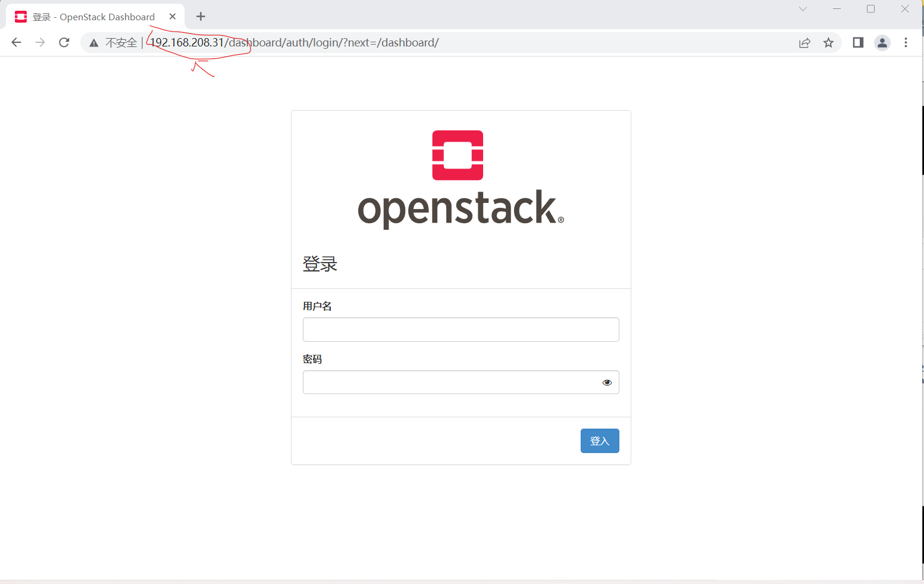Minimize the browser window
Screen dimensions: 924x584
pos(837,9)
